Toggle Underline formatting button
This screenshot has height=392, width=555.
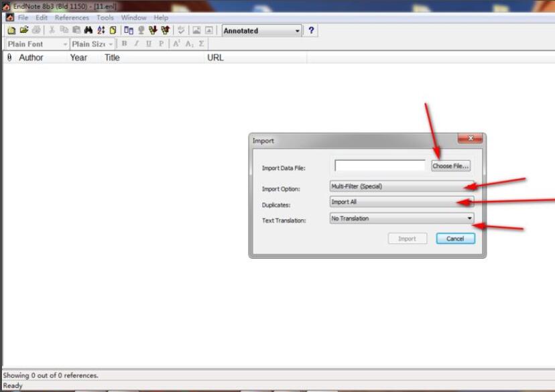[x=148, y=44]
